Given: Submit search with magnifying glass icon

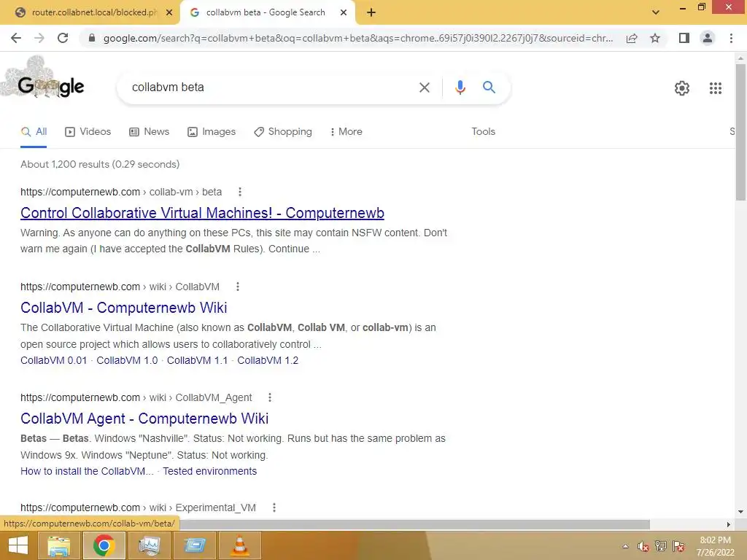Looking at the screenshot, I should pos(489,87).
